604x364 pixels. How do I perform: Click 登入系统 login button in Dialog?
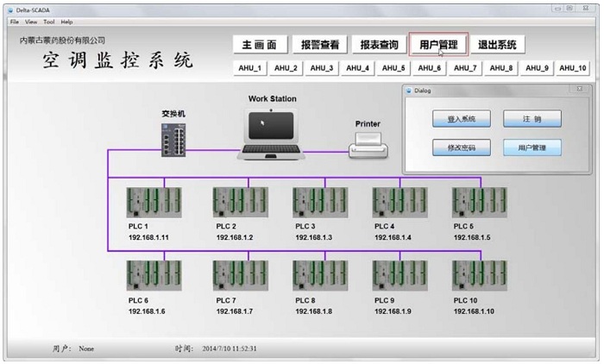[x=462, y=119]
